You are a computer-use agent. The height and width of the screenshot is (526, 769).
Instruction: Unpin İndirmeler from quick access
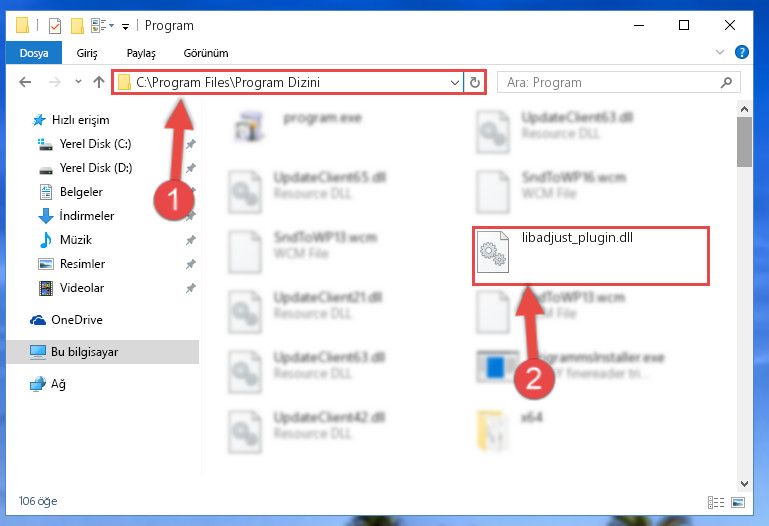click(x=190, y=216)
